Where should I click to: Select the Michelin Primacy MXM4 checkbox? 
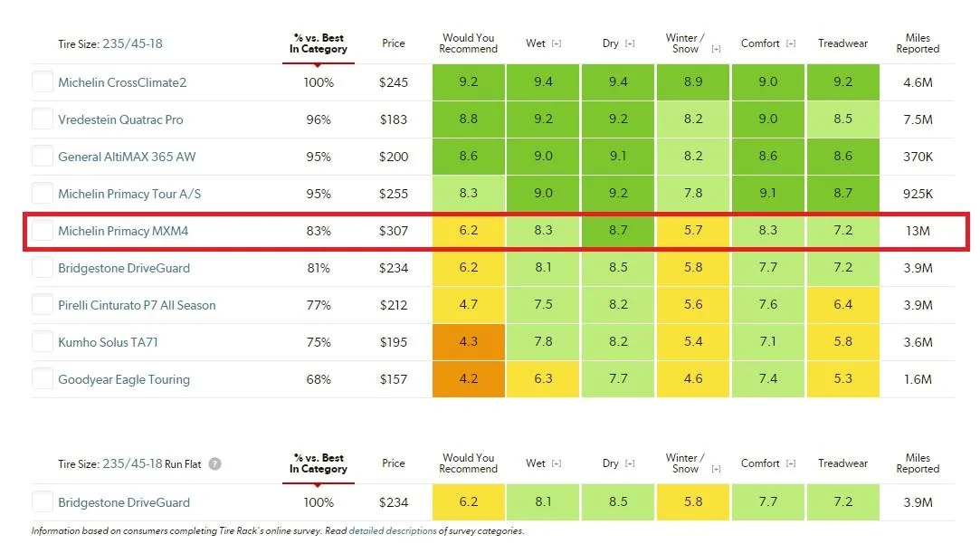click(42, 231)
